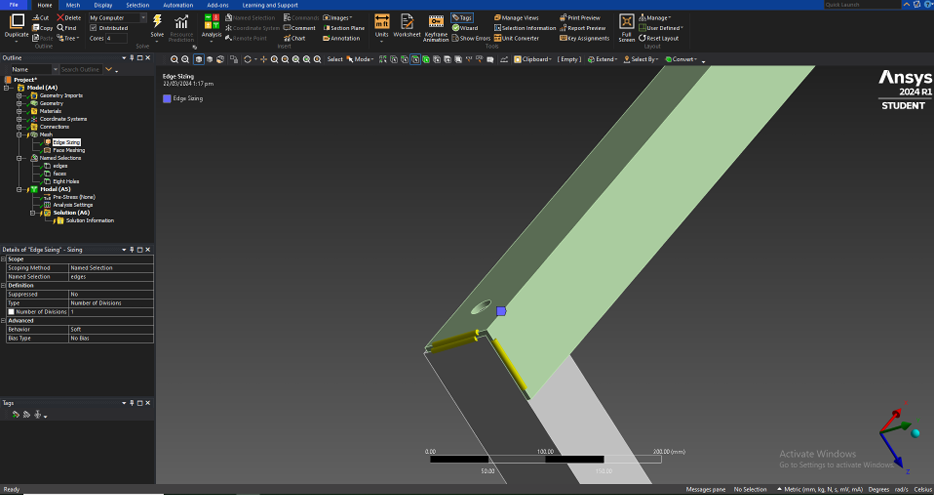Select Face Meshing in the outline tree
This screenshot has height=495, width=934.
[x=69, y=150]
